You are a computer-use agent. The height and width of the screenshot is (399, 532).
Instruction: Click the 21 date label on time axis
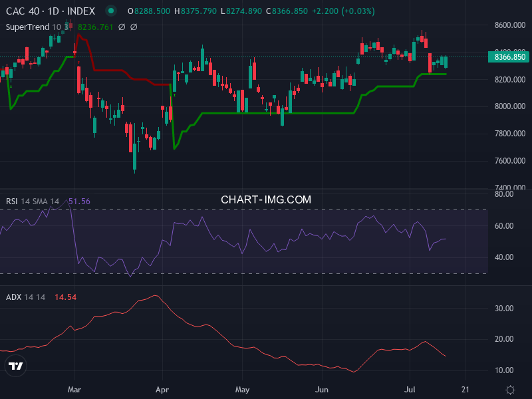coord(465,390)
